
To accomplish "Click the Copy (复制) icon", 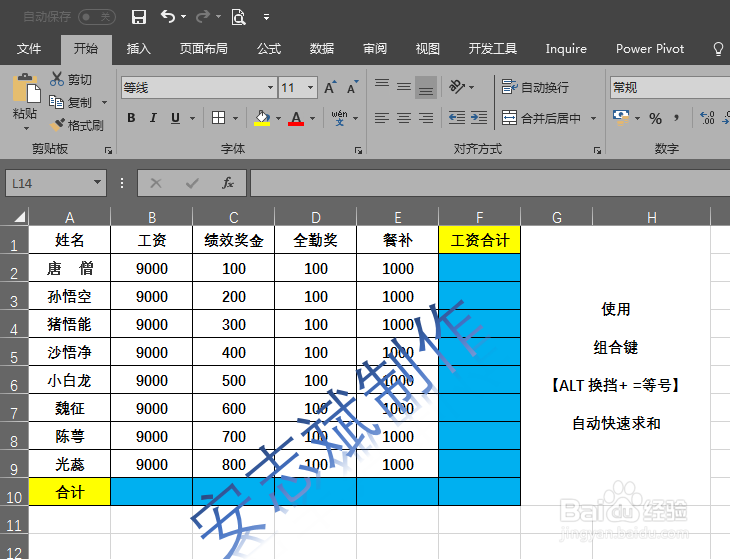I will (56, 102).
